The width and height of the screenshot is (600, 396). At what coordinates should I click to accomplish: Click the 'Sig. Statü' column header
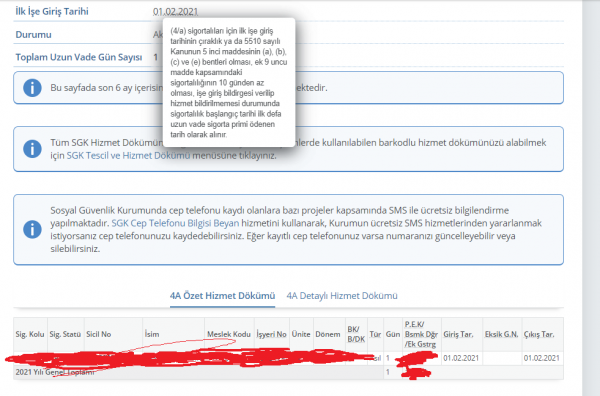tap(65, 334)
